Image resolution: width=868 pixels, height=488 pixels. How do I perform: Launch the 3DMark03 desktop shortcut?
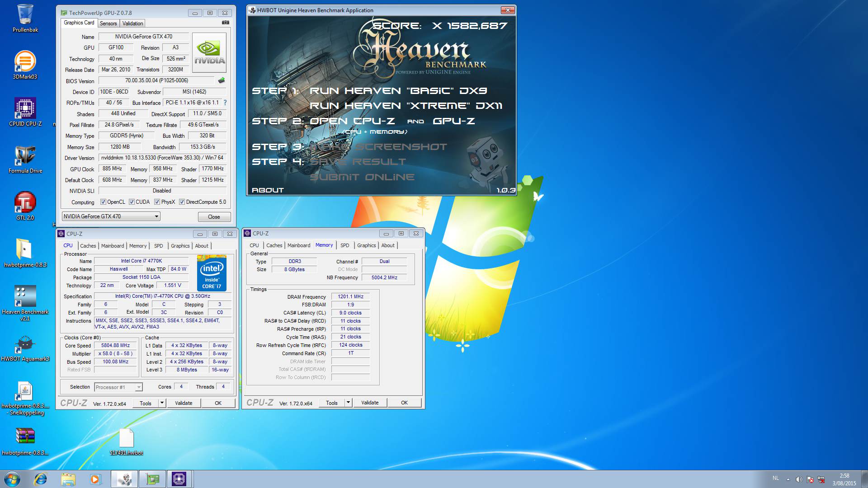(x=25, y=65)
